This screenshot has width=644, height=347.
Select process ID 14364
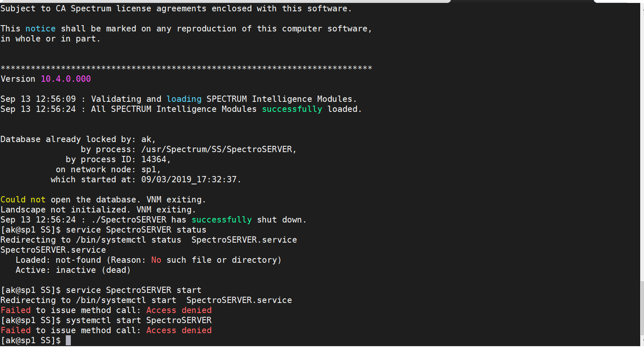(x=154, y=159)
